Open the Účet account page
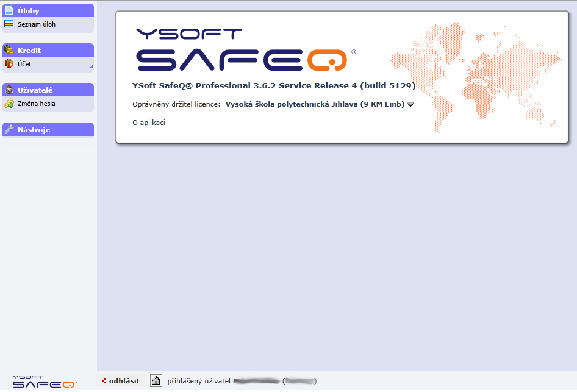 tap(24, 63)
